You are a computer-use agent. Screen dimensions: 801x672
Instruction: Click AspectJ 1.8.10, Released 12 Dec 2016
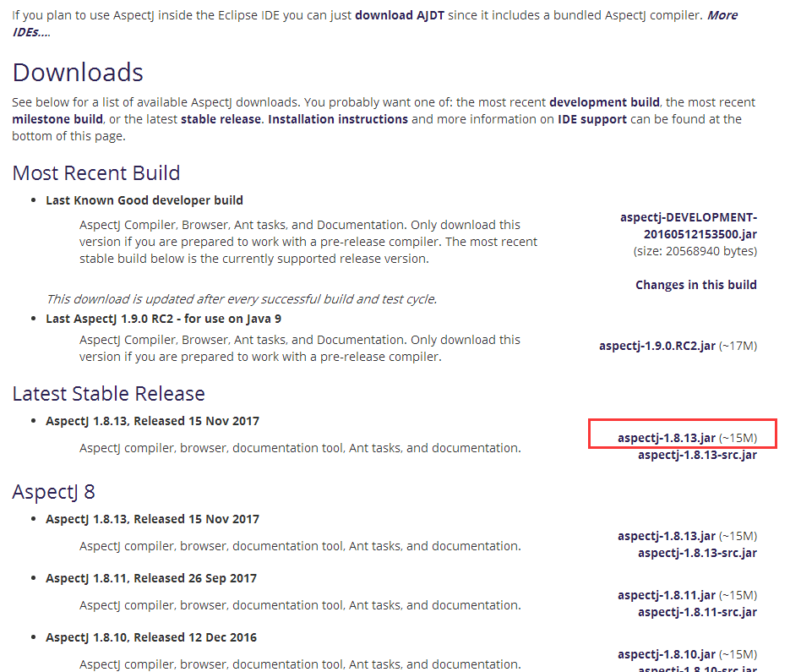tap(151, 637)
